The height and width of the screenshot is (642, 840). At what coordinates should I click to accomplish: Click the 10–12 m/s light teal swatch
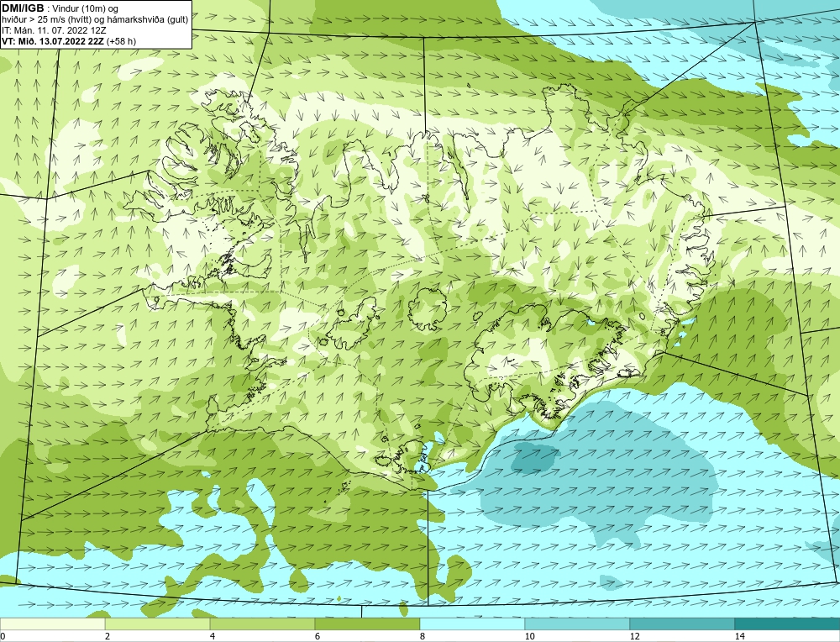pos(578,624)
